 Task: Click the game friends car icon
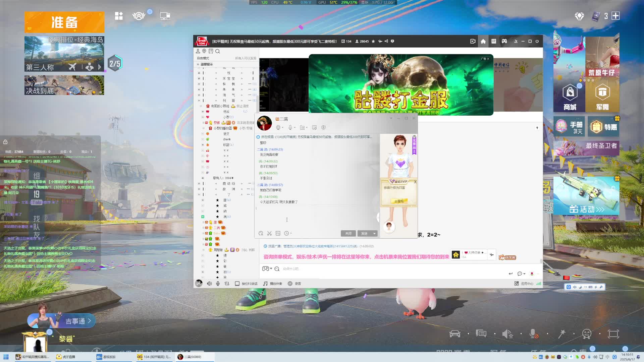pyautogui.click(x=455, y=334)
